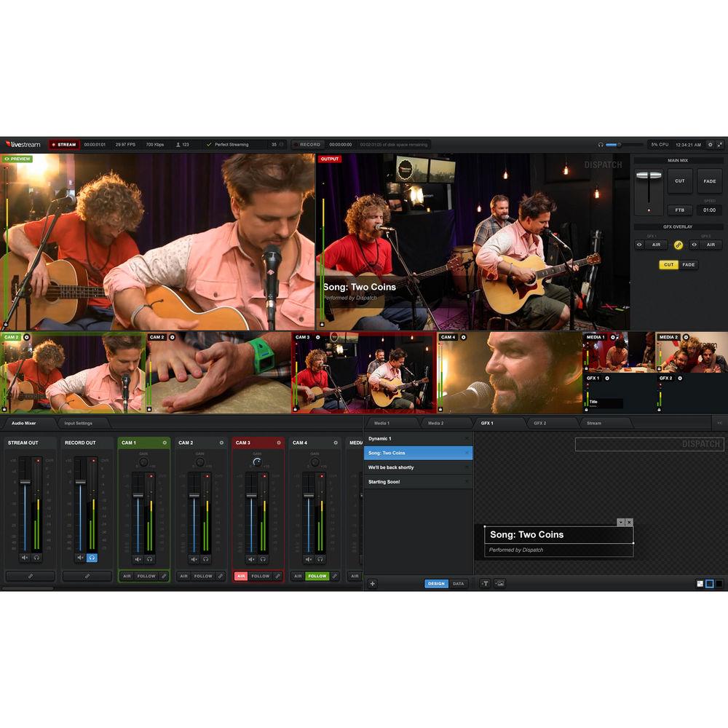Click the link icon between GFX 1 and GFX 2 AIR buttons
This screenshot has width=728, height=728.
point(678,245)
